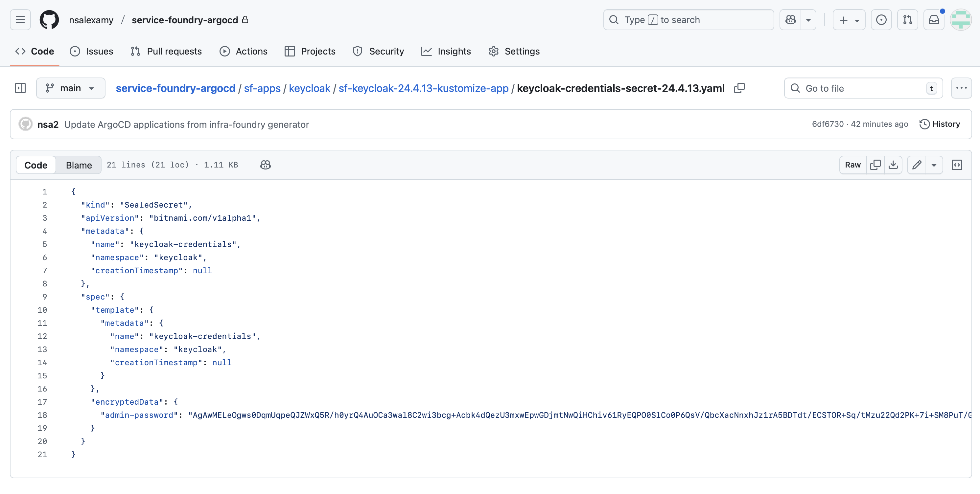Expand the Copilot dropdown arrow in header

[x=808, y=20]
